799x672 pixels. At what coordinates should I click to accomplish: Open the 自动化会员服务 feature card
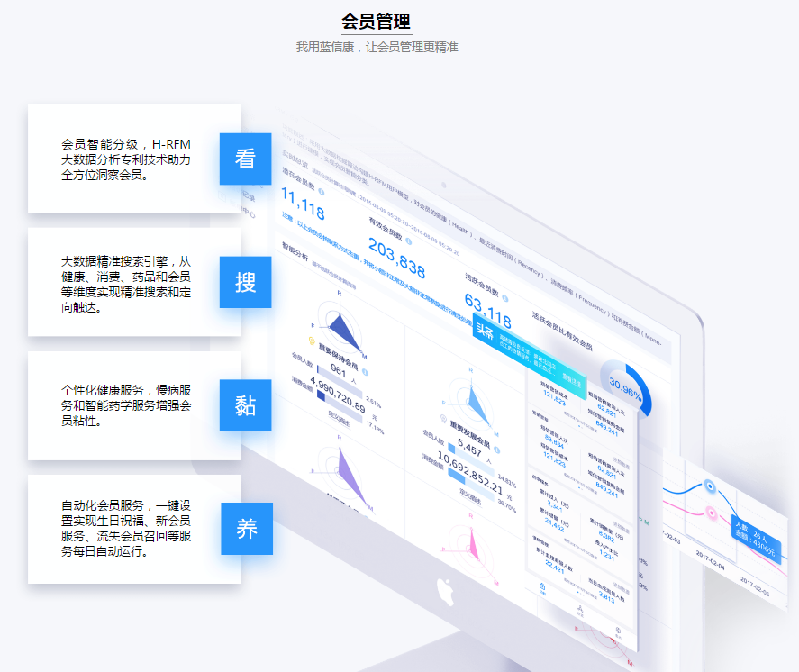(134, 529)
